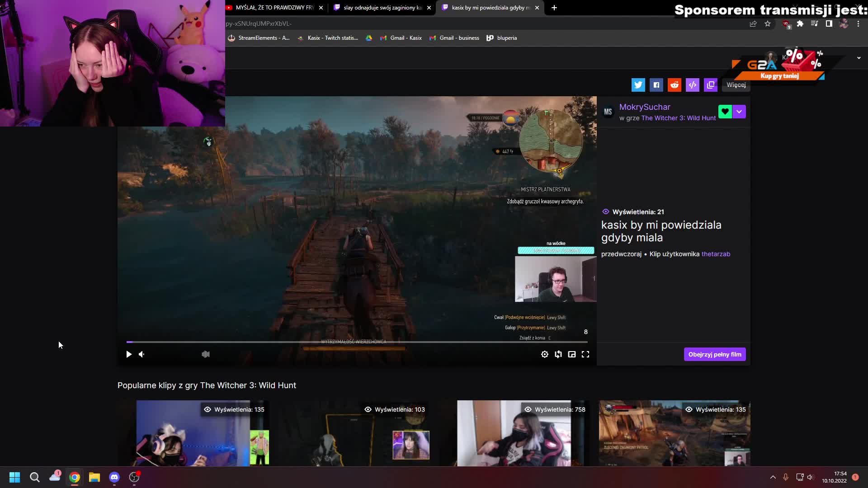Open the taskbar clock and date
This screenshot has height=488, width=868.
click(x=835, y=477)
